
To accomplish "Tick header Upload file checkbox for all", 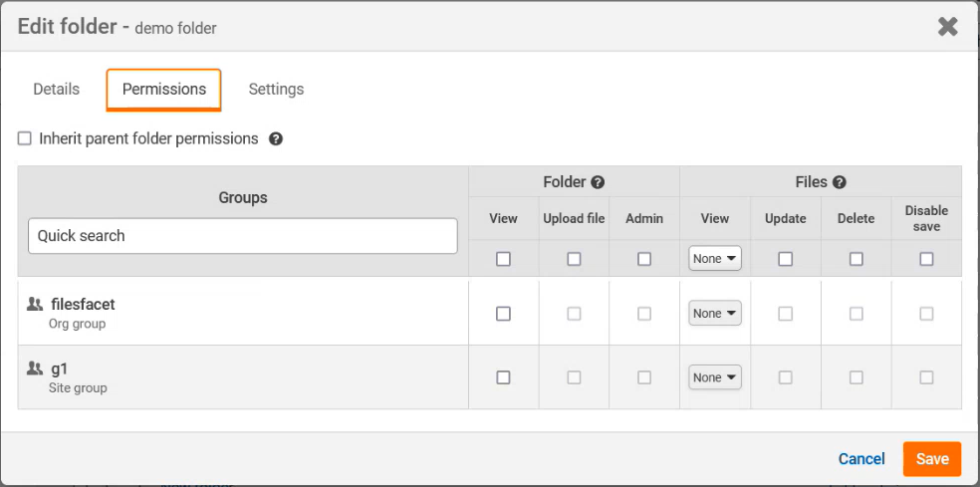I will click(574, 259).
